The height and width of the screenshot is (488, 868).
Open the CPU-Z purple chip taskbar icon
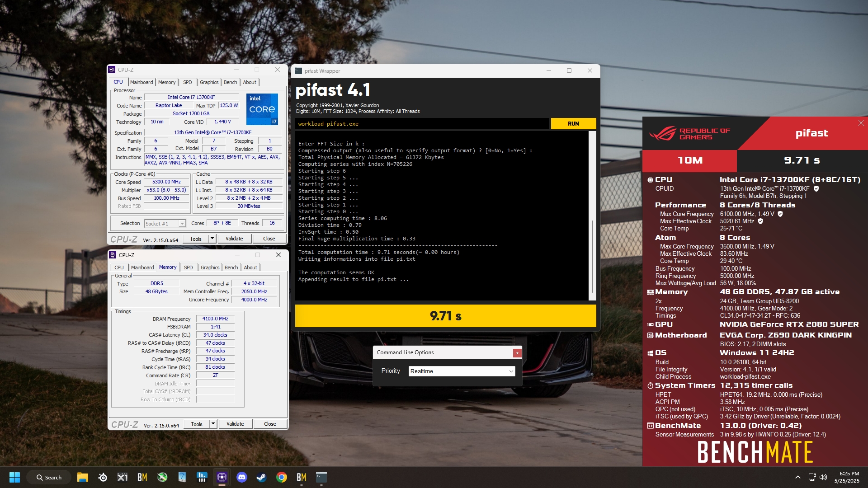(x=222, y=477)
